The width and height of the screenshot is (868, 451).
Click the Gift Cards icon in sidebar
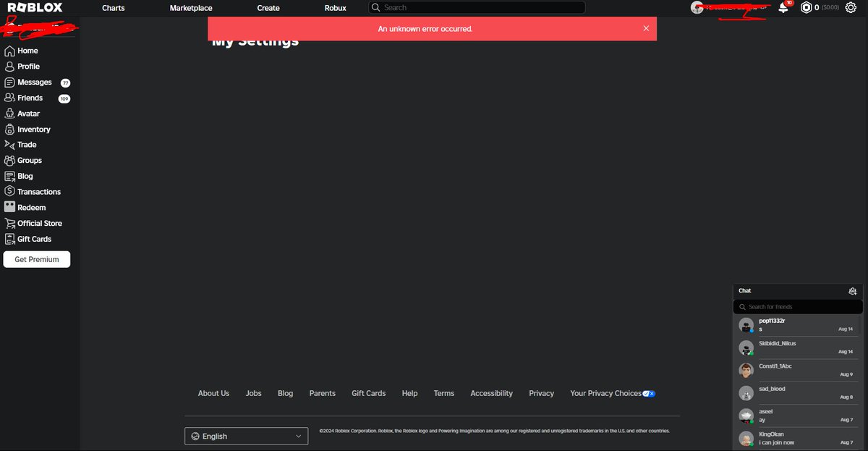coord(9,239)
